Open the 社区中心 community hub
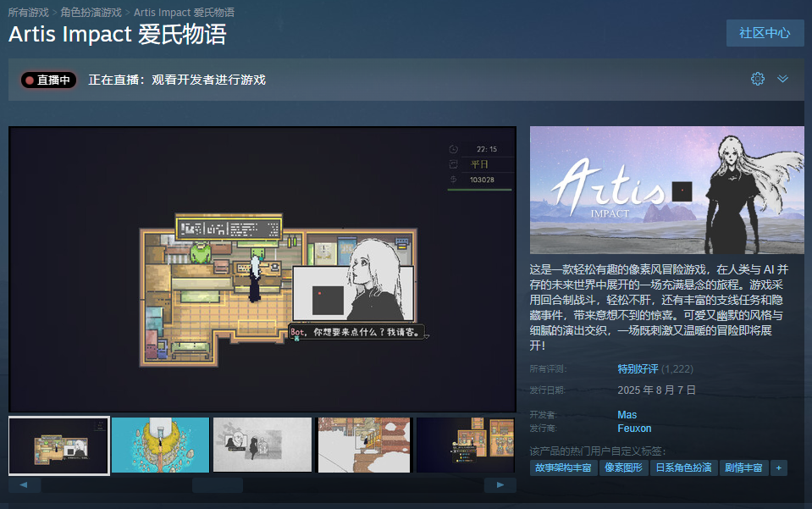 pos(765,33)
